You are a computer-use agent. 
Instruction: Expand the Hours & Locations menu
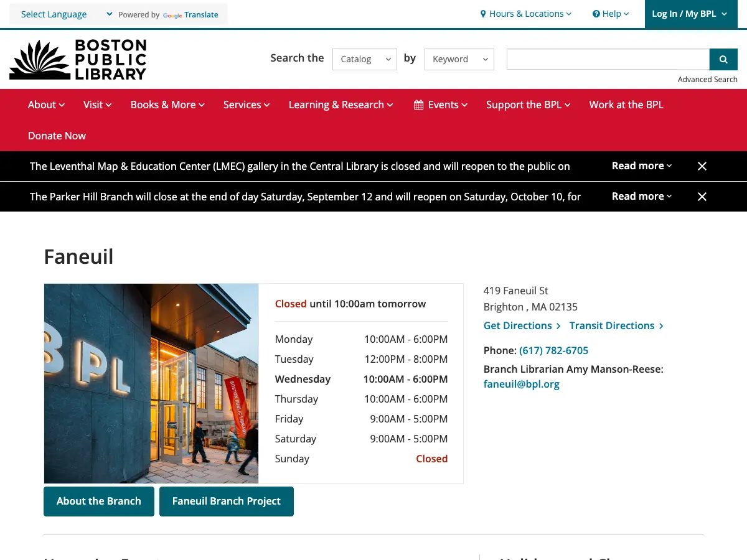526,14
